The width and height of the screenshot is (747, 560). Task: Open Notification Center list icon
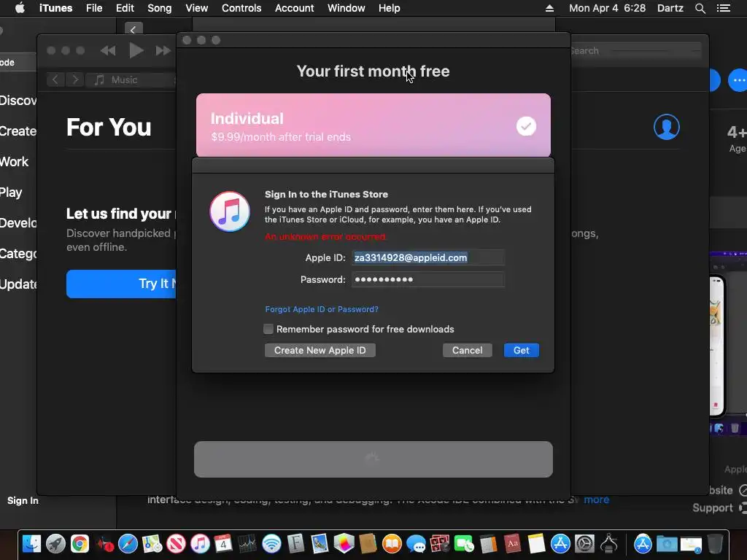click(724, 8)
